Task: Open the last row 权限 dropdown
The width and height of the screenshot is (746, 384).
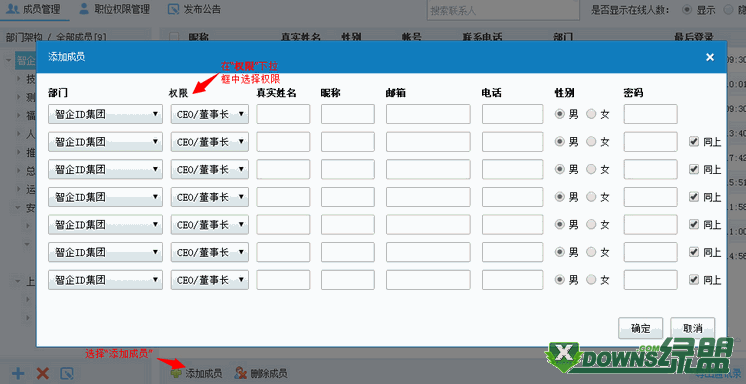Action: coord(210,280)
